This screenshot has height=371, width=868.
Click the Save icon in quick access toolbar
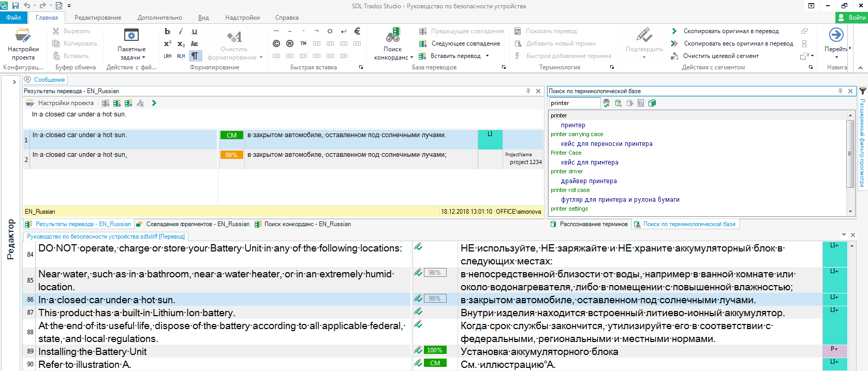(x=16, y=6)
